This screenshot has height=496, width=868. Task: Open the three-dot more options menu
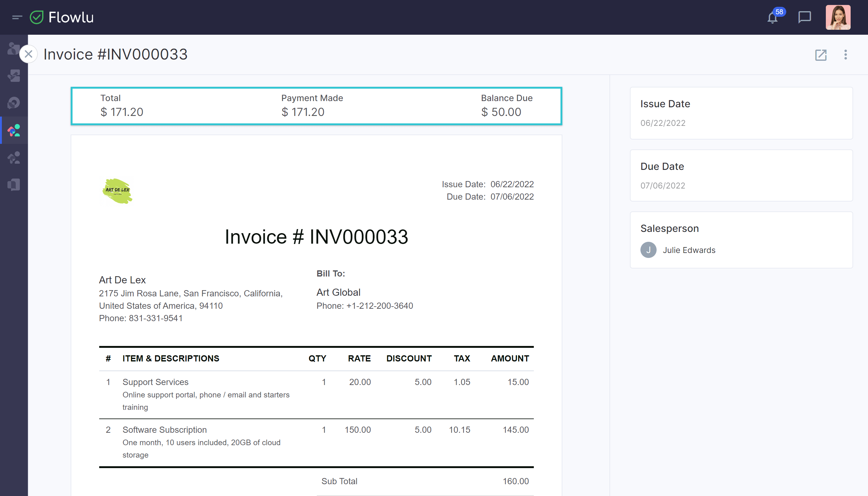click(x=845, y=55)
